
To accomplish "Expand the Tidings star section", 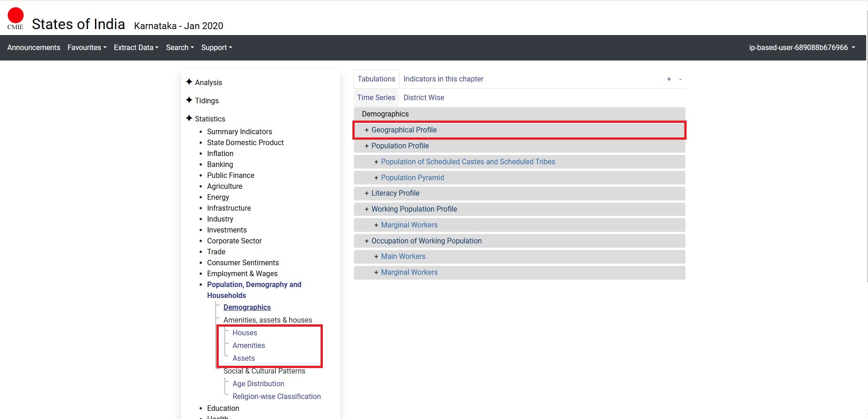I will coord(189,100).
